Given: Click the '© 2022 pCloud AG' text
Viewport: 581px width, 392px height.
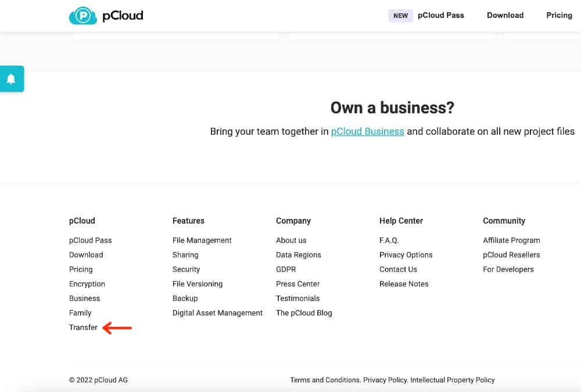Looking at the screenshot, I should (x=98, y=380).
